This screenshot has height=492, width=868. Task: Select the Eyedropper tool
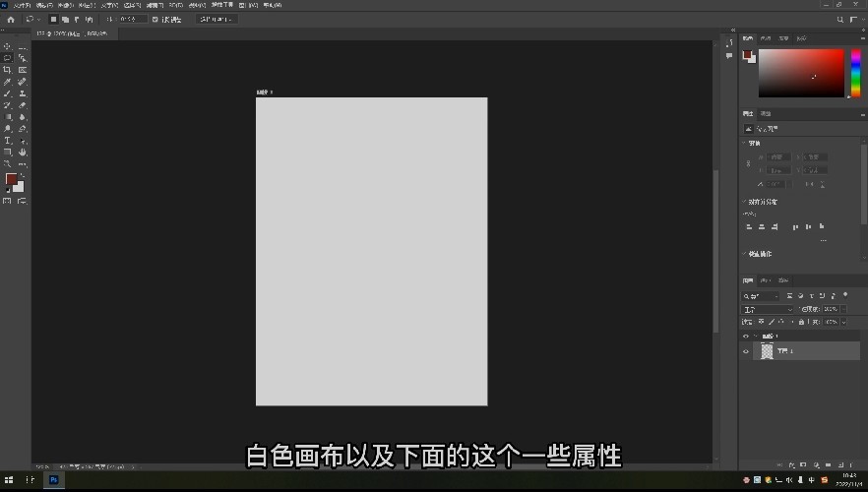pyautogui.click(x=7, y=82)
